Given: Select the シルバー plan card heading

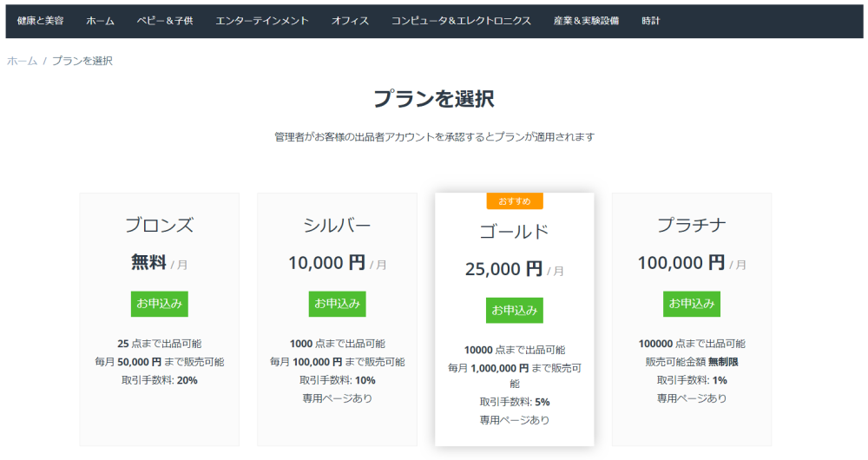Looking at the screenshot, I should pyautogui.click(x=337, y=226).
